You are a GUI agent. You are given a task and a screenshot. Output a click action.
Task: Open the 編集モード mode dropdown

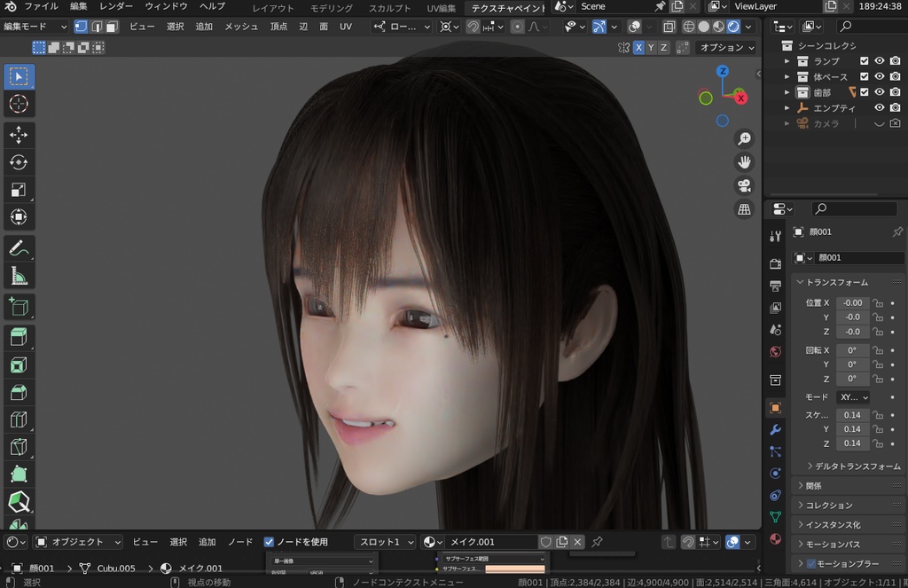[x=33, y=26]
